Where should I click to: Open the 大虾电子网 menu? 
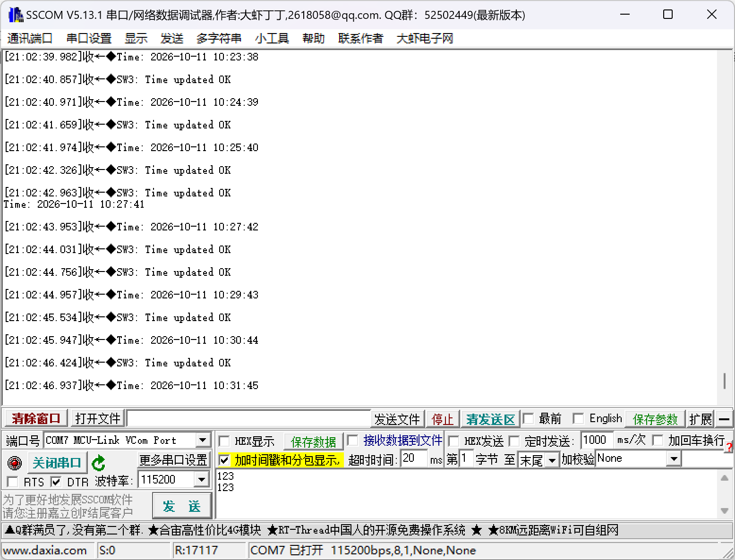[425, 38]
